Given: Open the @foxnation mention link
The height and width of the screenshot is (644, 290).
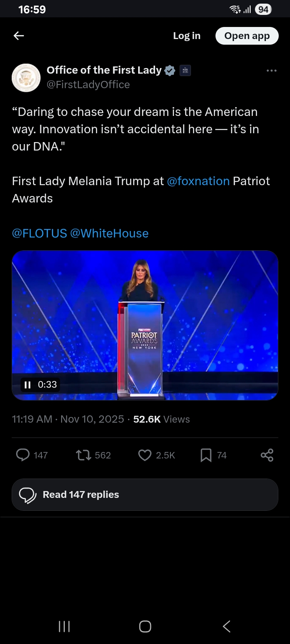Looking at the screenshot, I should [198, 181].
